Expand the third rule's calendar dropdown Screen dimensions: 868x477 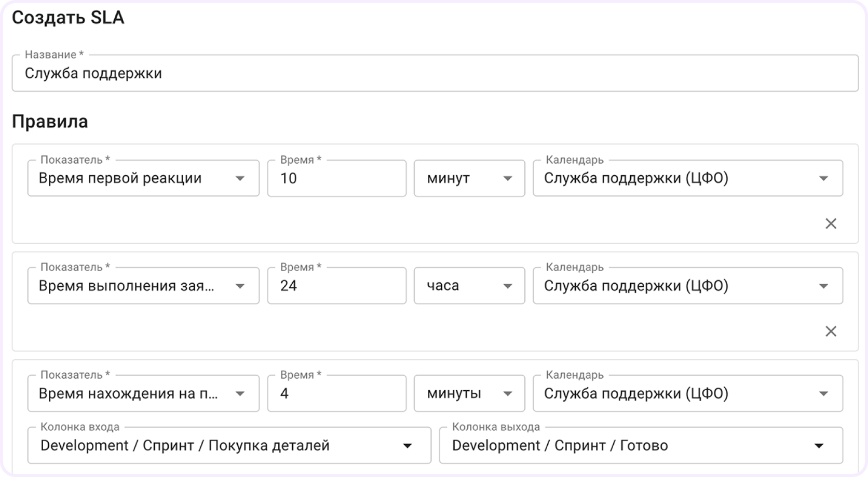(687, 393)
